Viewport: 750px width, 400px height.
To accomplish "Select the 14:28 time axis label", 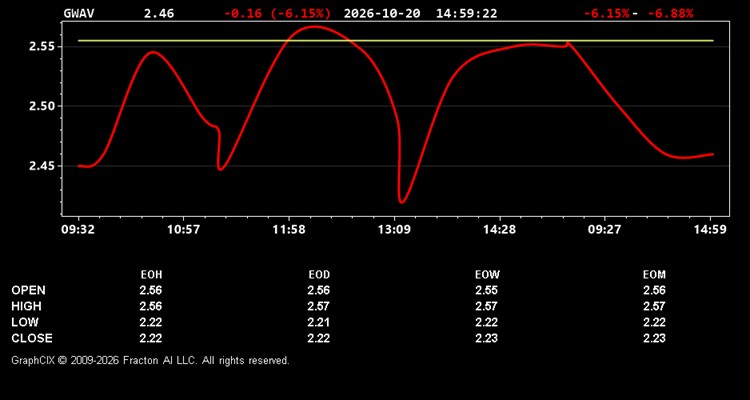I will point(499,230).
